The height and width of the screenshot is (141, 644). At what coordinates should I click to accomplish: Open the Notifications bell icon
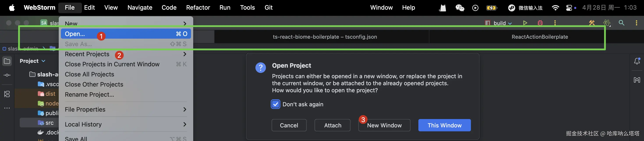637,61
